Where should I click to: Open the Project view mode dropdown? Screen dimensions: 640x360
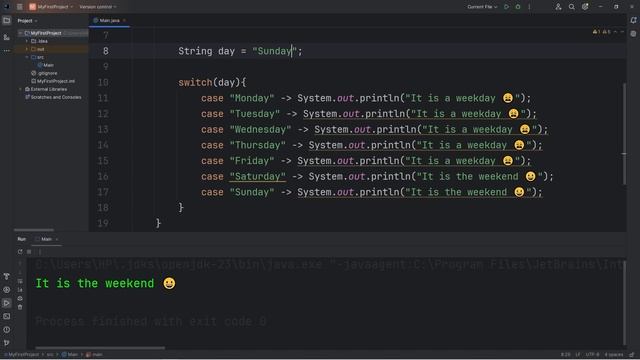pos(27,20)
